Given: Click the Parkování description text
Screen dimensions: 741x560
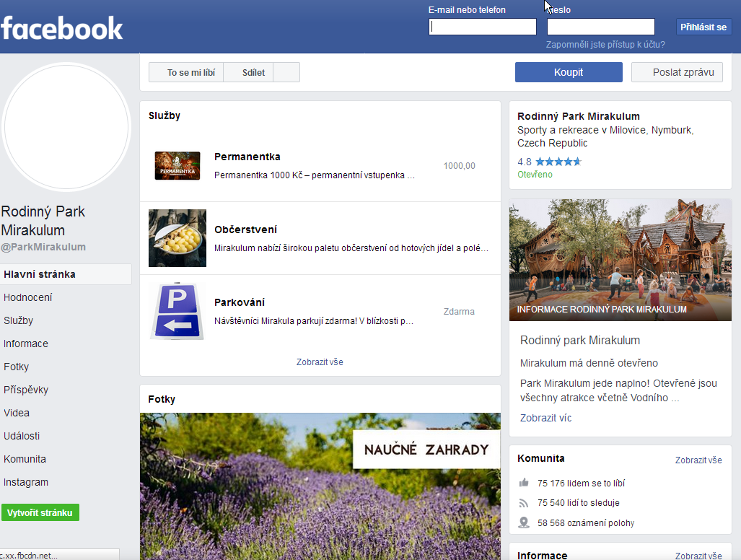Looking at the screenshot, I should tap(315, 321).
